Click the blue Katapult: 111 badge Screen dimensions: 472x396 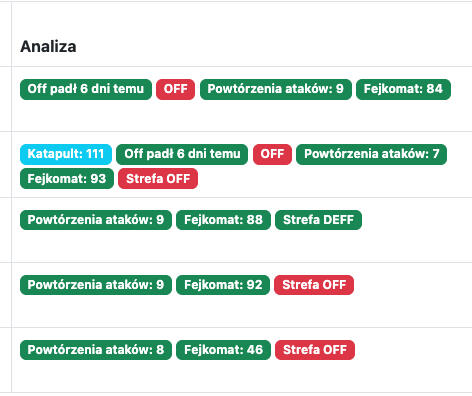[66, 154]
